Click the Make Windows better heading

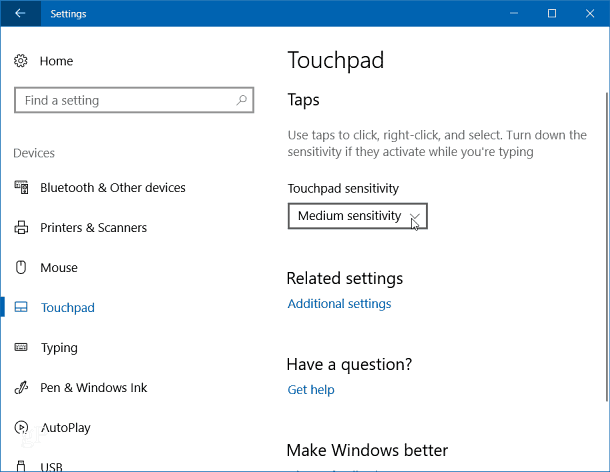pyautogui.click(x=367, y=450)
